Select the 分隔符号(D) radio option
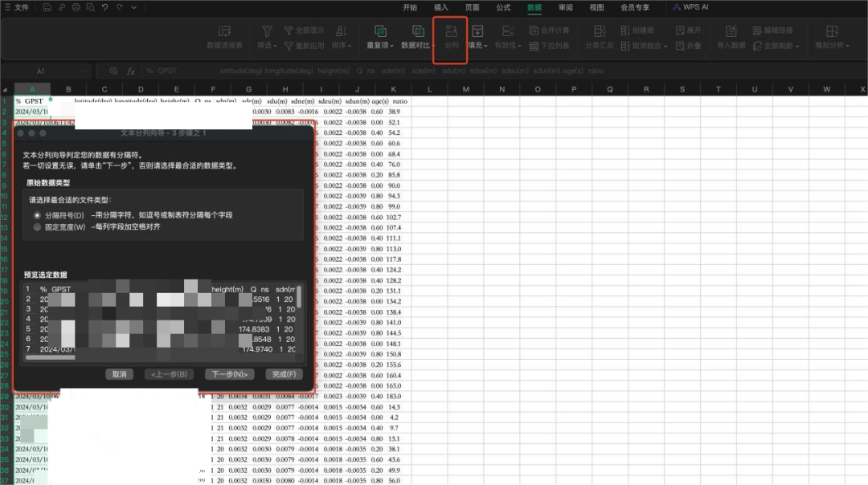Image resolution: width=868 pixels, height=485 pixels. pyautogui.click(x=37, y=215)
